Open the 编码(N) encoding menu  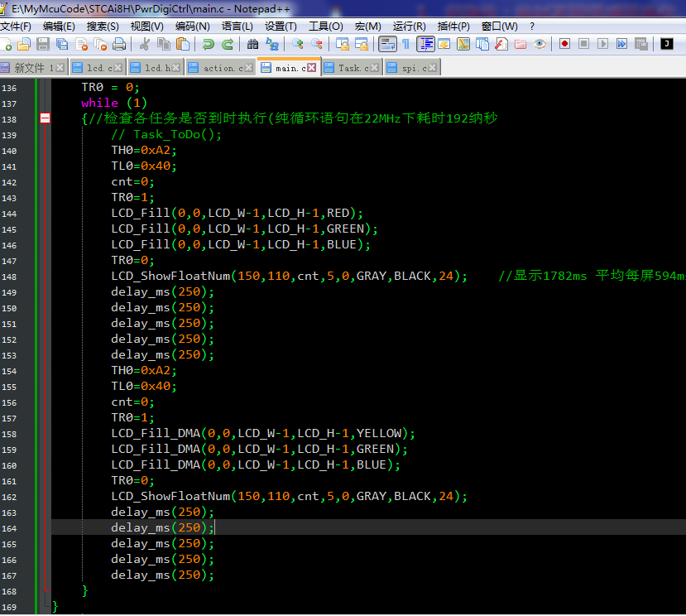click(x=192, y=26)
